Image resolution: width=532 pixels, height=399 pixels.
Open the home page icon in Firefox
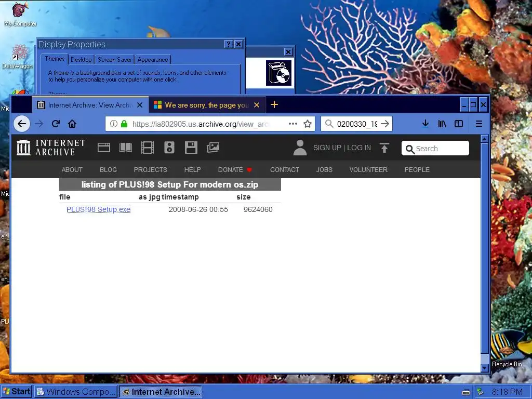[72, 124]
